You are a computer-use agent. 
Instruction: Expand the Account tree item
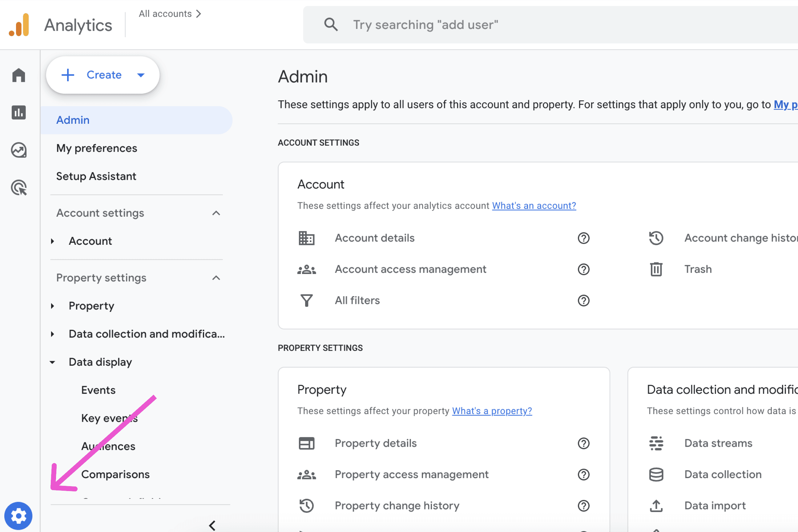point(53,241)
